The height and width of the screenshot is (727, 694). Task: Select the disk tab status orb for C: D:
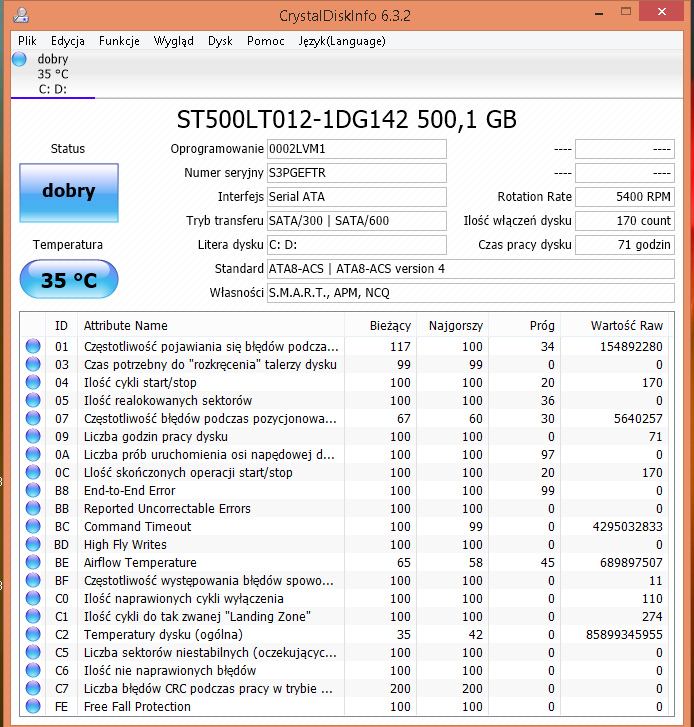point(19,59)
